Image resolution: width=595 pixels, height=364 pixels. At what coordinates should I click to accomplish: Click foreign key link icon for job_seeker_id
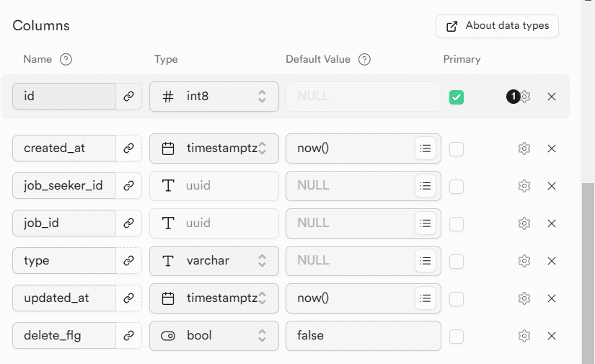point(128,186)
